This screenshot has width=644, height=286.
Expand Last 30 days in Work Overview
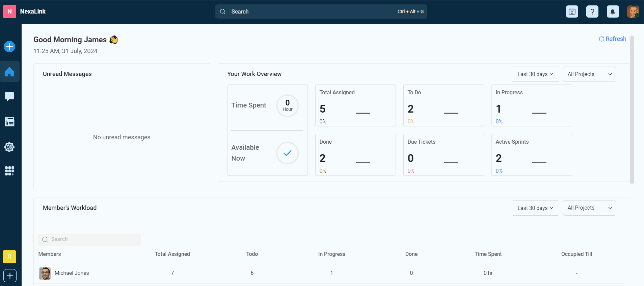click(535, 74)
